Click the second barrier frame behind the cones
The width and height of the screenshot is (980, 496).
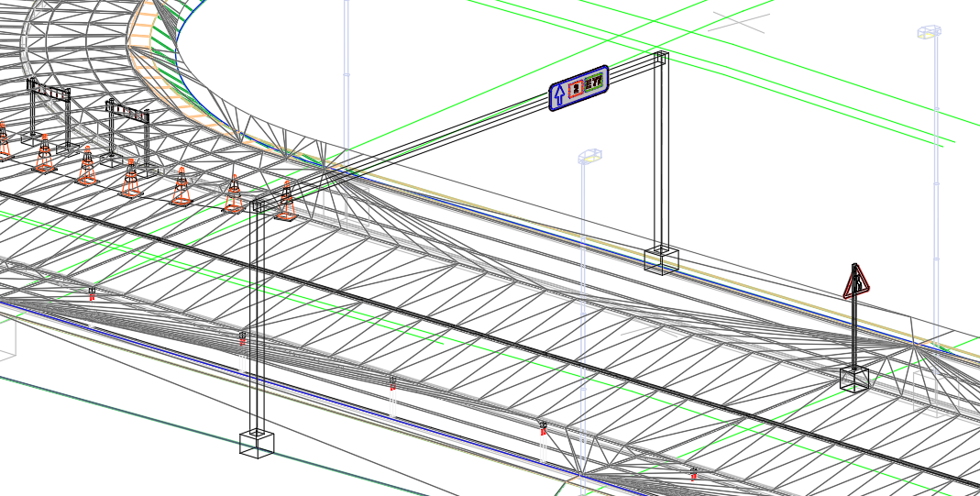click(127, 115)
